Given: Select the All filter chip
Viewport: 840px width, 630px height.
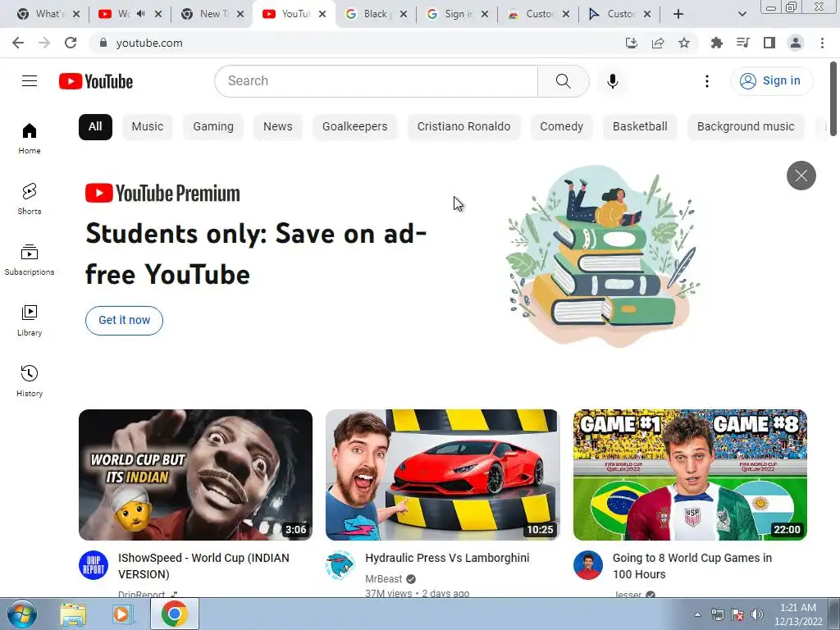Looking at the screenshot, I should [x=95, y=127].
